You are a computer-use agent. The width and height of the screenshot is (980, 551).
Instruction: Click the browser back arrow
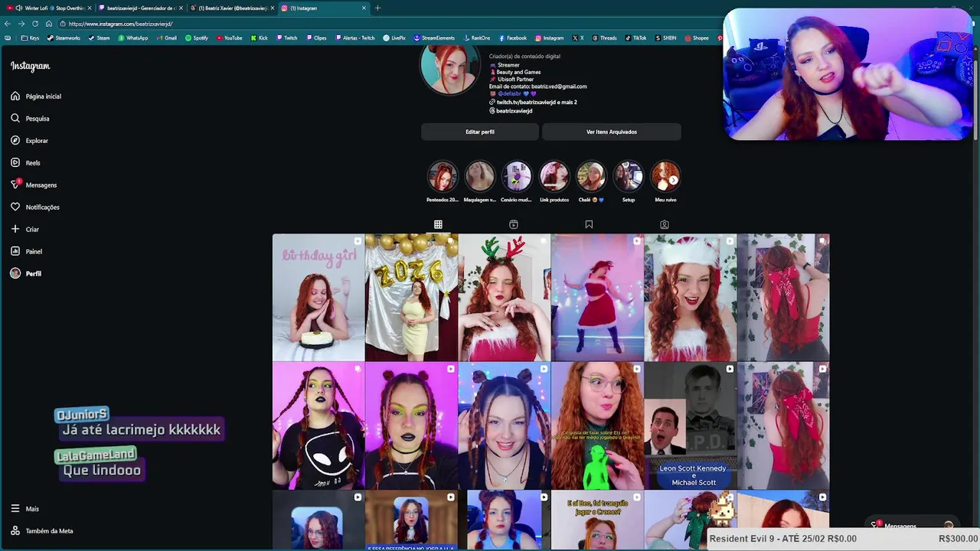pos(8,24)
